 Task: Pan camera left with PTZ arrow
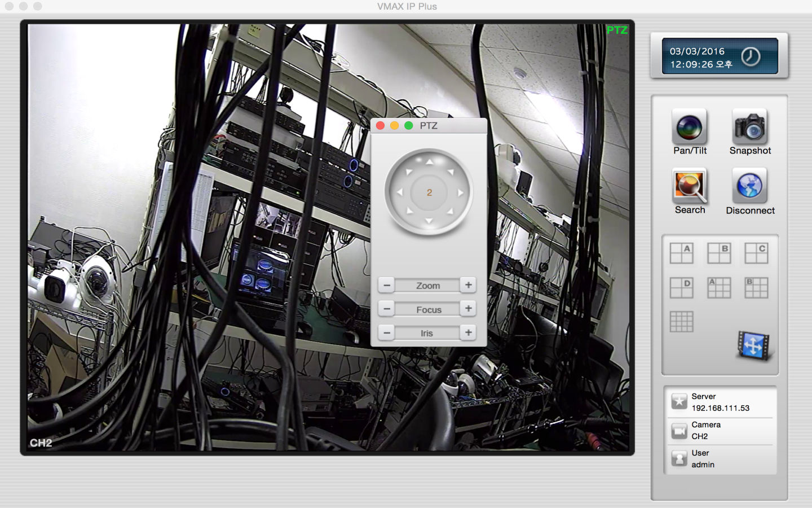400,192
